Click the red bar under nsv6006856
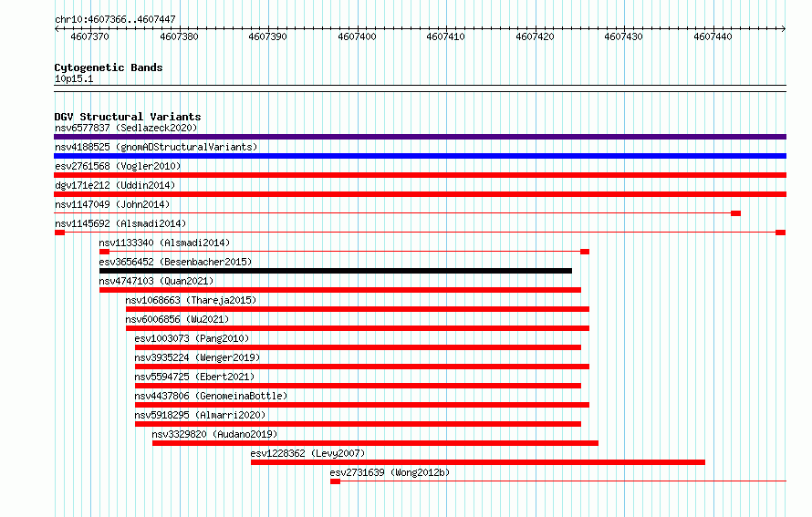Image resolution: width=812 pixels, height=517 pixels. (358, 328)
